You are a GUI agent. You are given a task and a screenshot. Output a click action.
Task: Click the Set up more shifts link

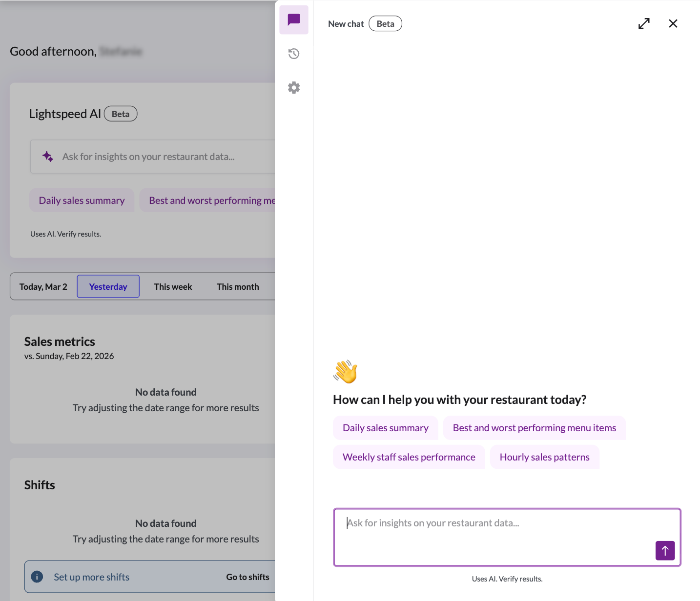91,576
